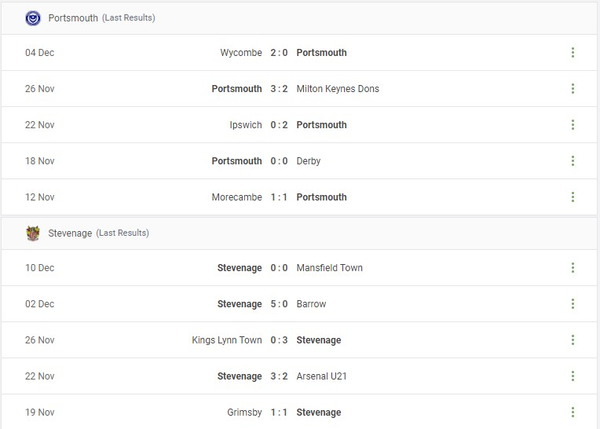Screen dimensions: 600x429
Task: Open options menu for Stevenage vs Arsenal U21
Action: pyautogui.click(x=573, y=376)
